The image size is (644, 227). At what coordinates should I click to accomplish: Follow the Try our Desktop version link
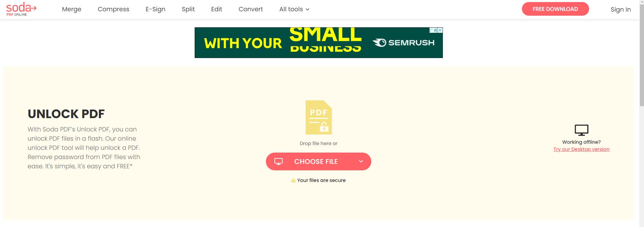click(x=581, y=149)
